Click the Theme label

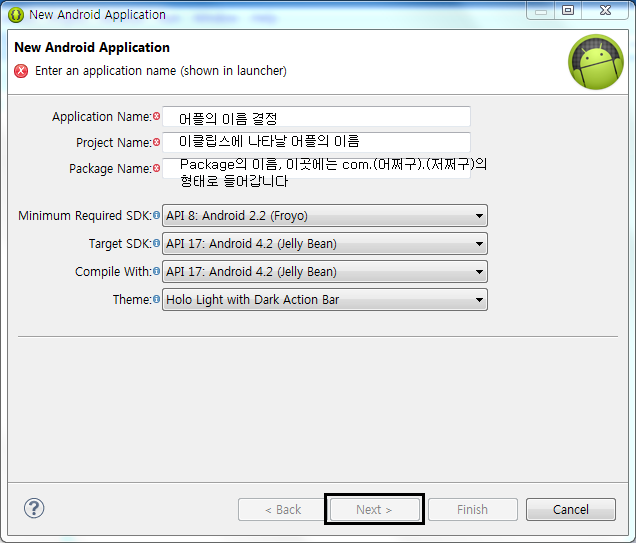click(132, 300)
